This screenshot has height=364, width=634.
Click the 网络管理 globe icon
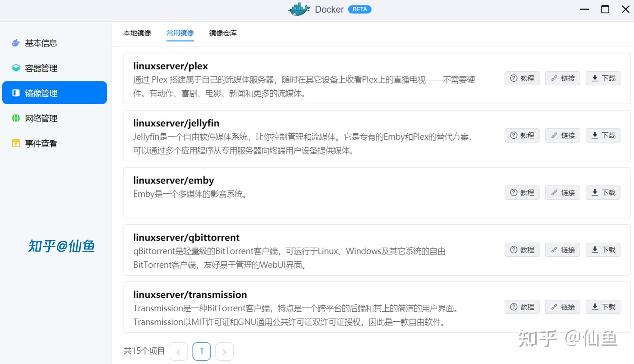[16, 118]
